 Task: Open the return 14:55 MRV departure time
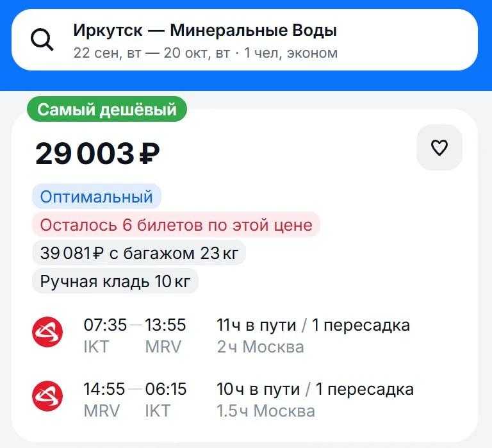tap(104, 400)
